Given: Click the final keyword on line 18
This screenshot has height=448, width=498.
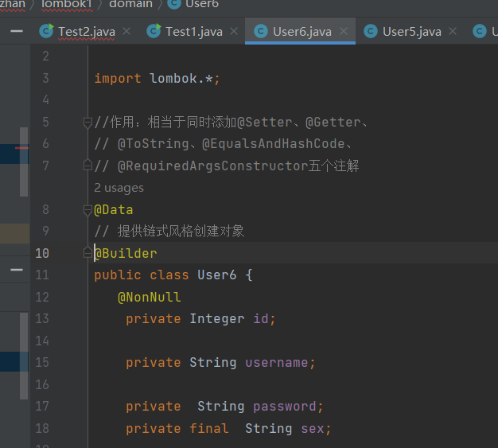Looking at the screenshot, I should tap(209, 429).
